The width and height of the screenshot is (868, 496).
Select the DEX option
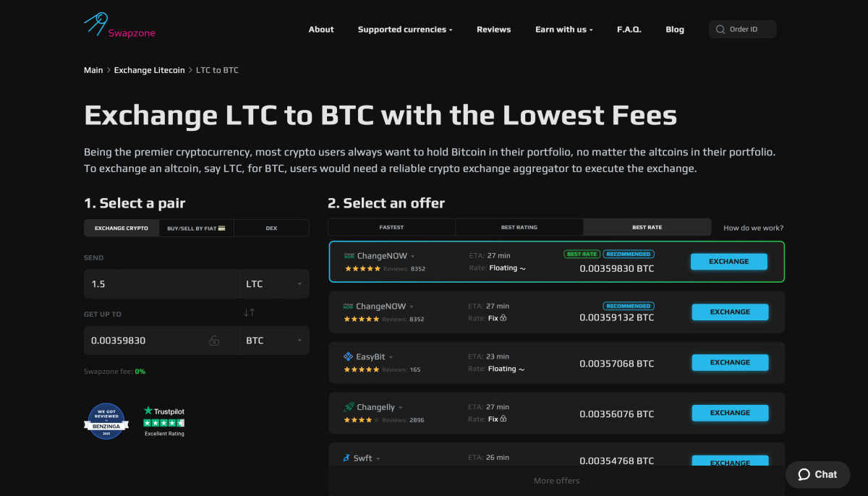pos(271,227)
